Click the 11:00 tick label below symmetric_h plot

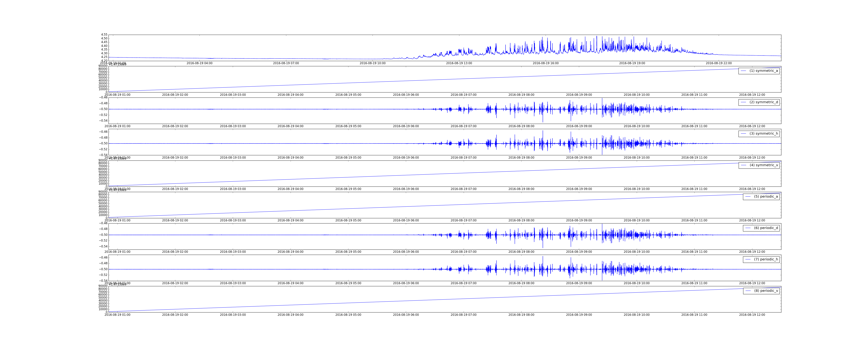[694, 158]
